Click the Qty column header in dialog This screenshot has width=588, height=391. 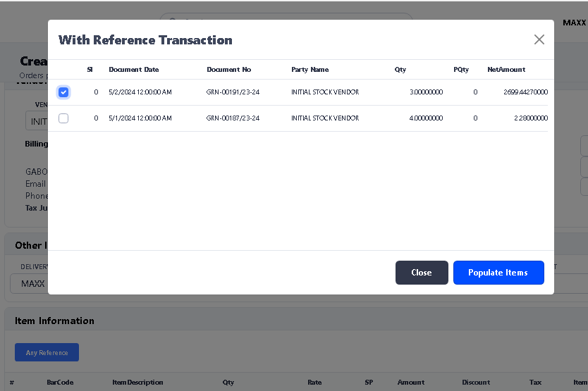click(x=400, y=70)
